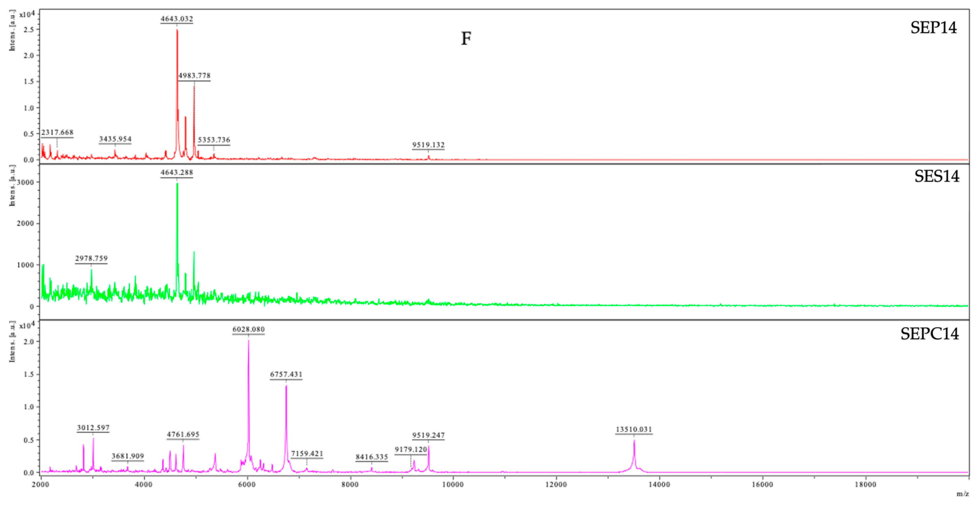Select the 9519.247 label in magenta spectrum
The image size is (980, 506).
pos(428,435)
